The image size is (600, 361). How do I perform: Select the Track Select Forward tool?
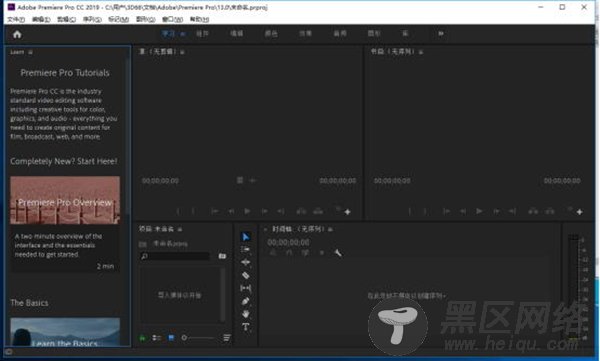[x=246, y=250]
